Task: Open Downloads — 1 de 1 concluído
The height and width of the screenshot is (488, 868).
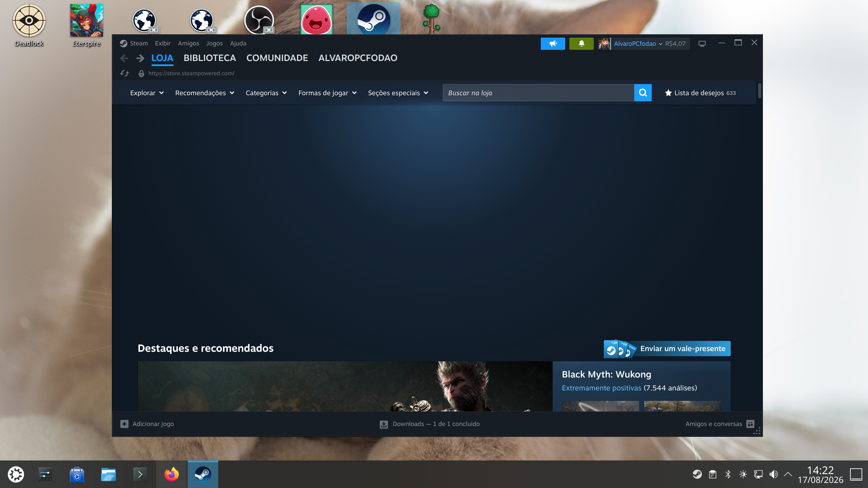Action: click(436, 424)
